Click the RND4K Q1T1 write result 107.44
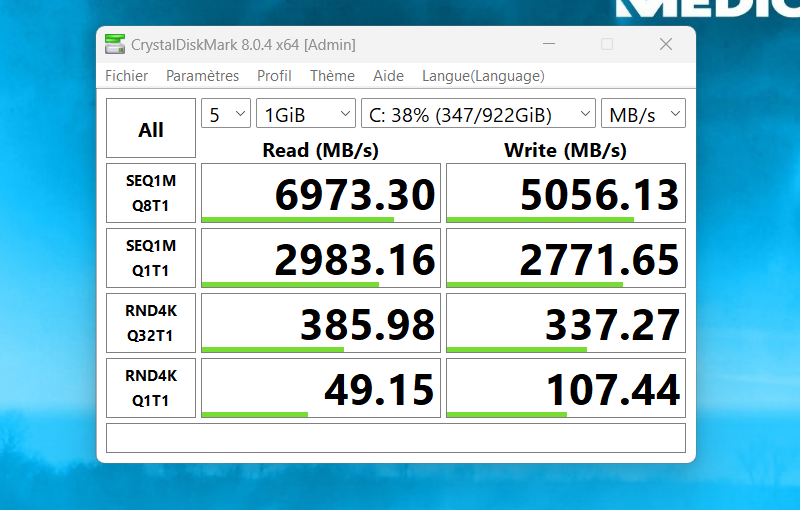Viewport: 800px width, 510px height. click(565, 388)
